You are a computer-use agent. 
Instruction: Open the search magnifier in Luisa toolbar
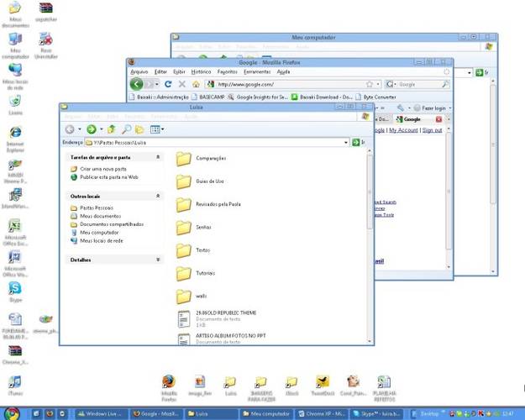[x=126, y=129]
